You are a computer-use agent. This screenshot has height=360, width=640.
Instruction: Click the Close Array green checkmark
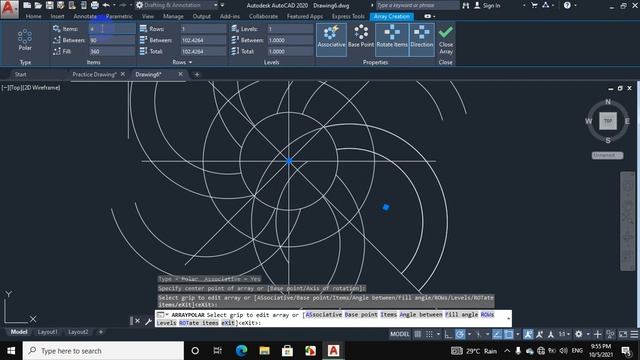[446, 32]
